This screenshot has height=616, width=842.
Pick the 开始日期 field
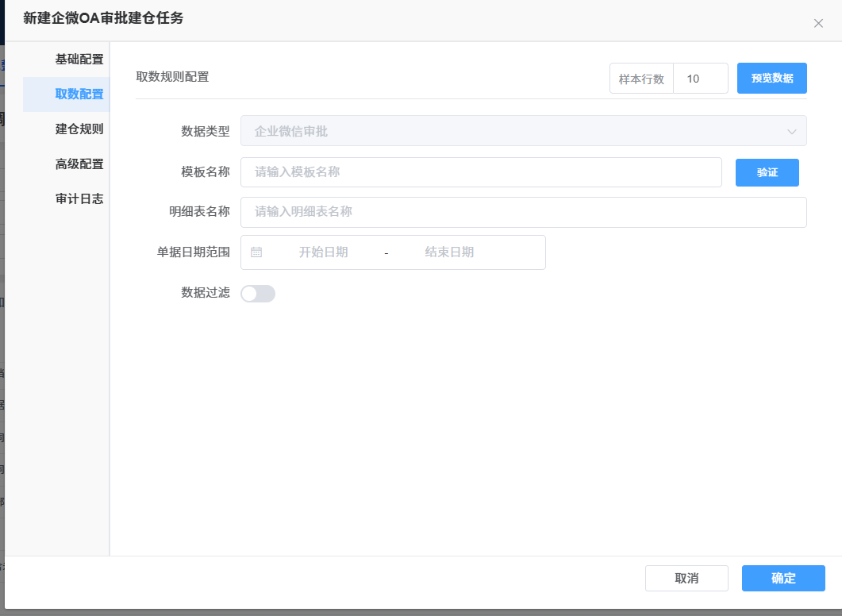(x=323, y=252)
